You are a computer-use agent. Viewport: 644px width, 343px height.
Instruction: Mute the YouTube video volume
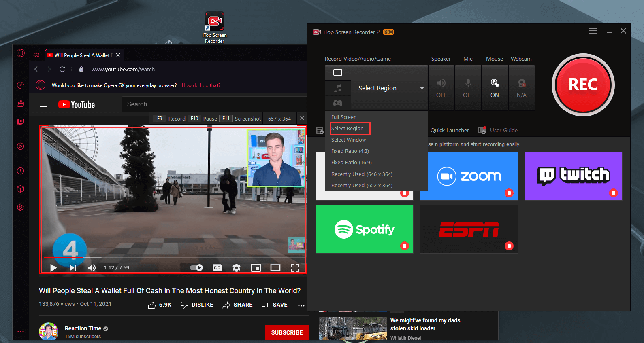coord(92,267)
